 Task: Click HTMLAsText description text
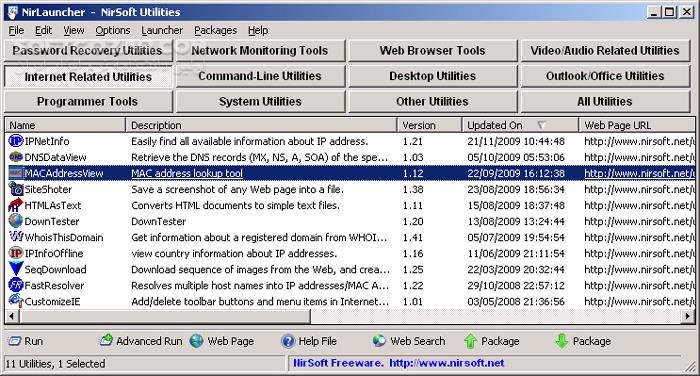(x=235, y=205)
